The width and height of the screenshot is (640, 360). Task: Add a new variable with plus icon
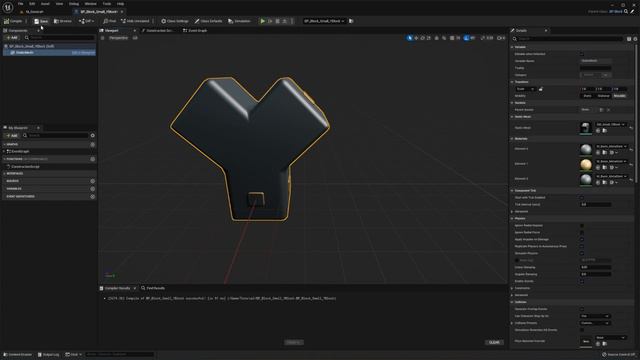(93, 189)
